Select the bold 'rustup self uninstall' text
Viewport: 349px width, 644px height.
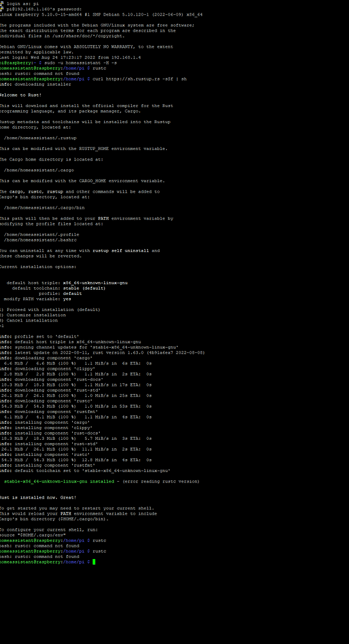click(x=120, y=251)
